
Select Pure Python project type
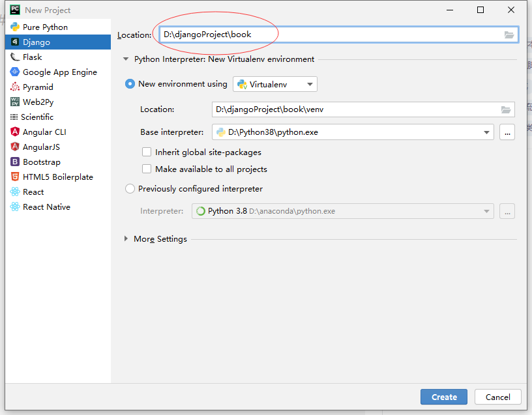[x=58, y=27]
